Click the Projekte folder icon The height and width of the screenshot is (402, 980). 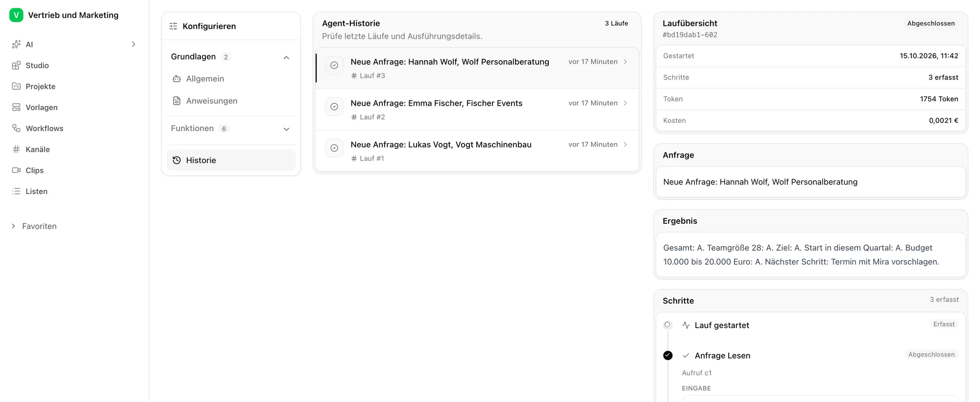[x=16, y=86]
